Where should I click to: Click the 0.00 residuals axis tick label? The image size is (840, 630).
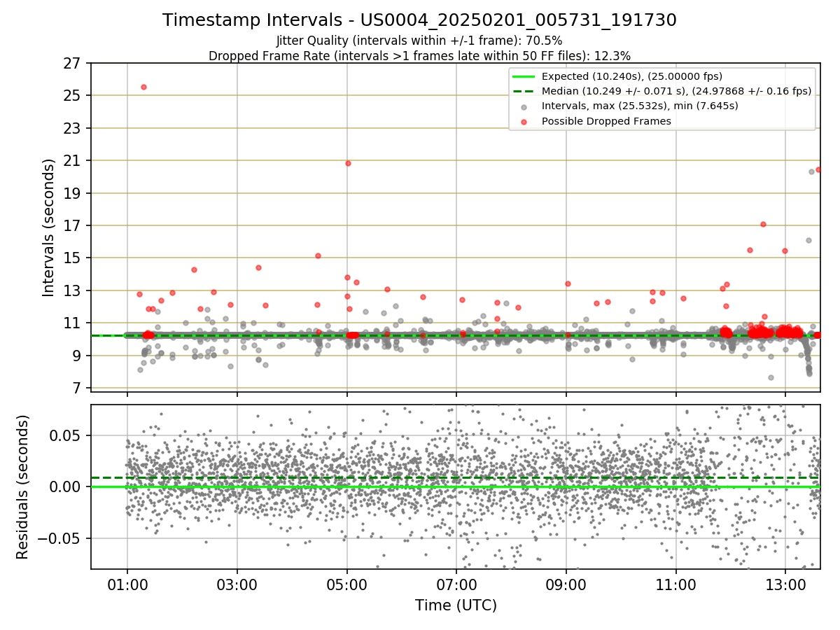(x=66, y=486)
